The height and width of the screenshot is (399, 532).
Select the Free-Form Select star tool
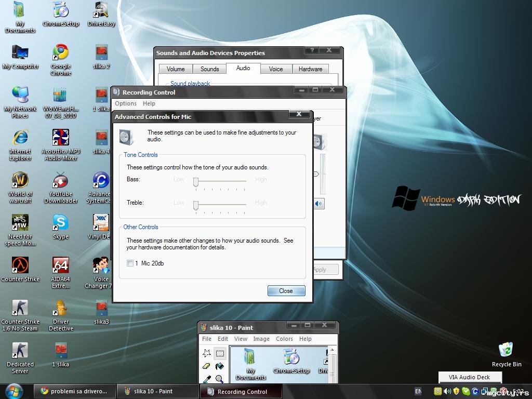point(206,353)
